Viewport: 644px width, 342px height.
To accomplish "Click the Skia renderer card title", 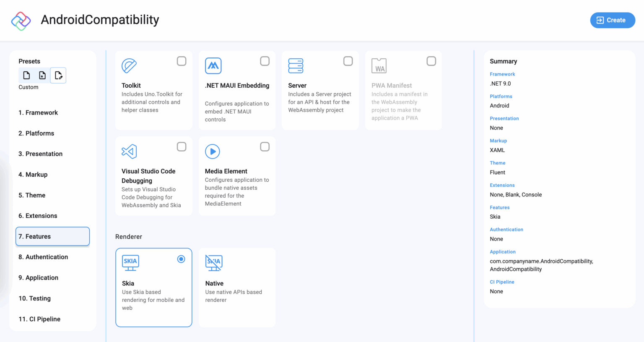I will [x=128, y=284].
